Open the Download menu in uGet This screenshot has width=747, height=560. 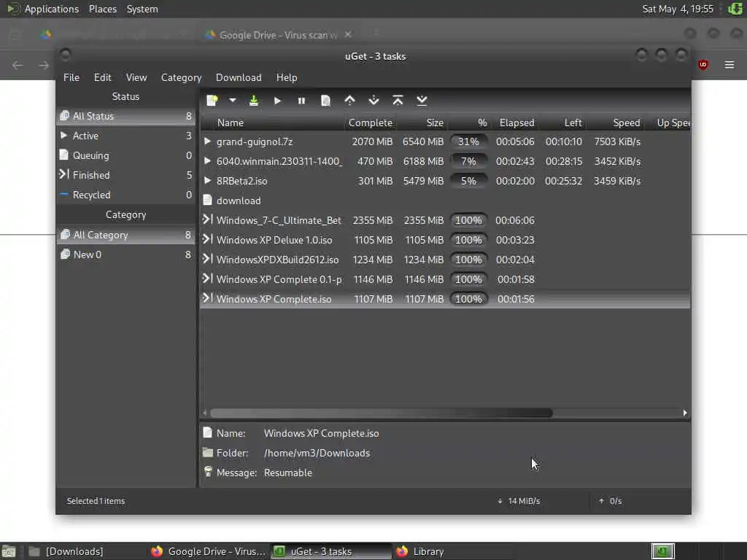pos(239,77)
